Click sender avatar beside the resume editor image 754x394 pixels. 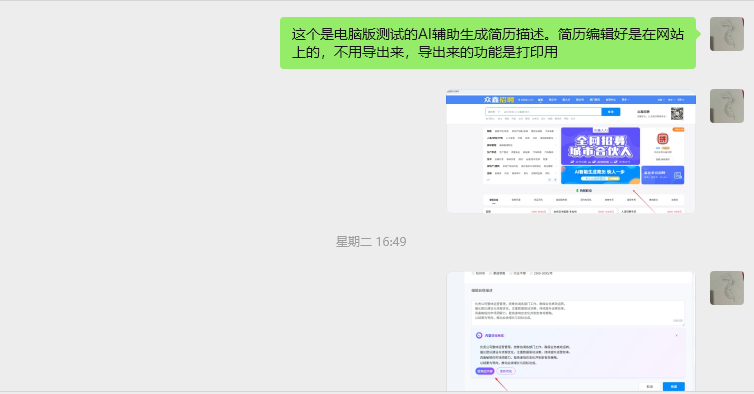727,288
